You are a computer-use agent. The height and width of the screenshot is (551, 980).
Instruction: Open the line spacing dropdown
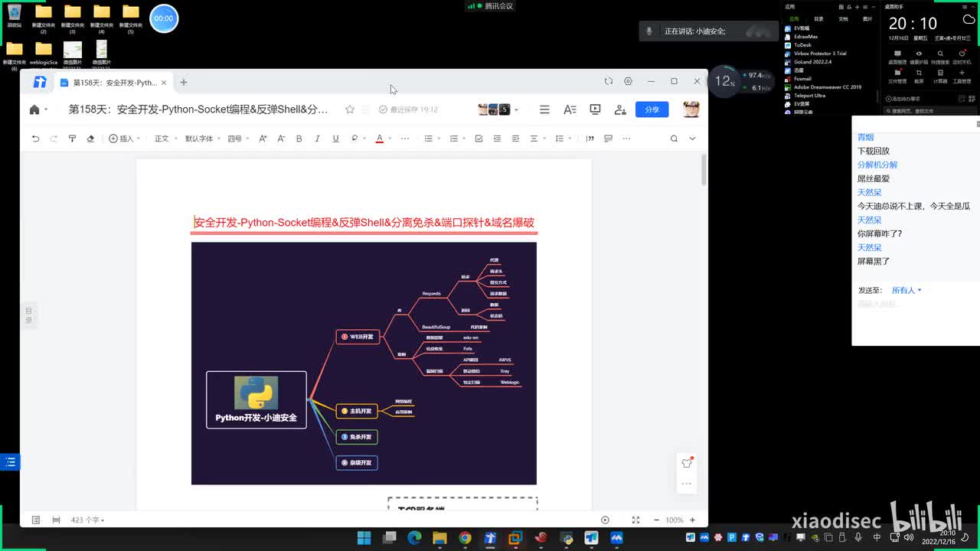click(x=562, y=139)
